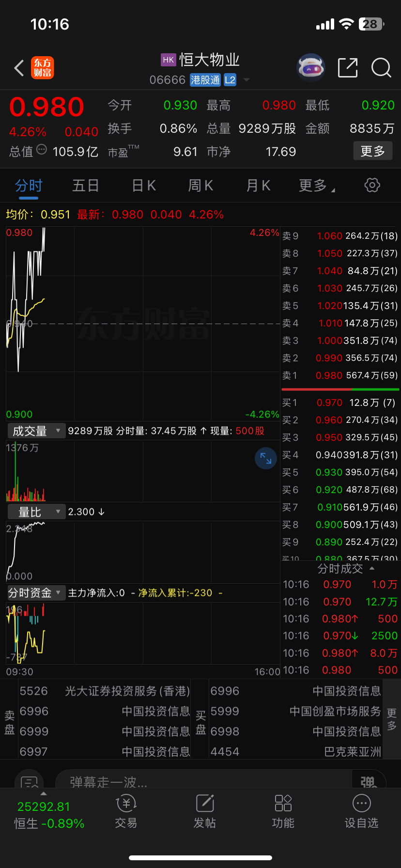Open the 成交量 indicator dropdown
Viewport: 401px width, 868px height.
pos(36,431)
